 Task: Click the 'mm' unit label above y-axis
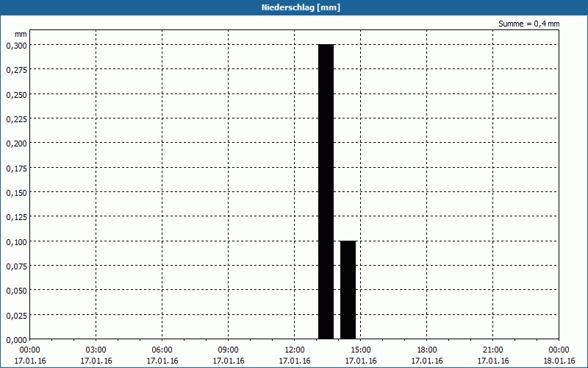coord(21,34)
